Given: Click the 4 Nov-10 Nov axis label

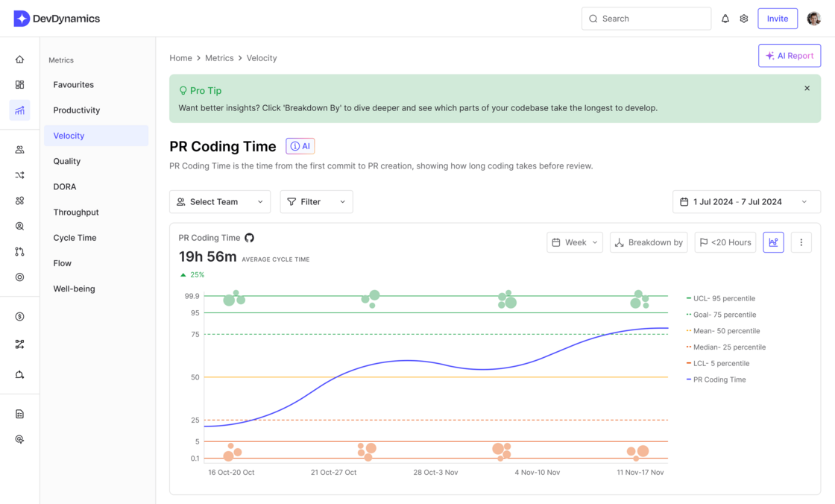Looking at the screenshot, I should coord(538,473).
